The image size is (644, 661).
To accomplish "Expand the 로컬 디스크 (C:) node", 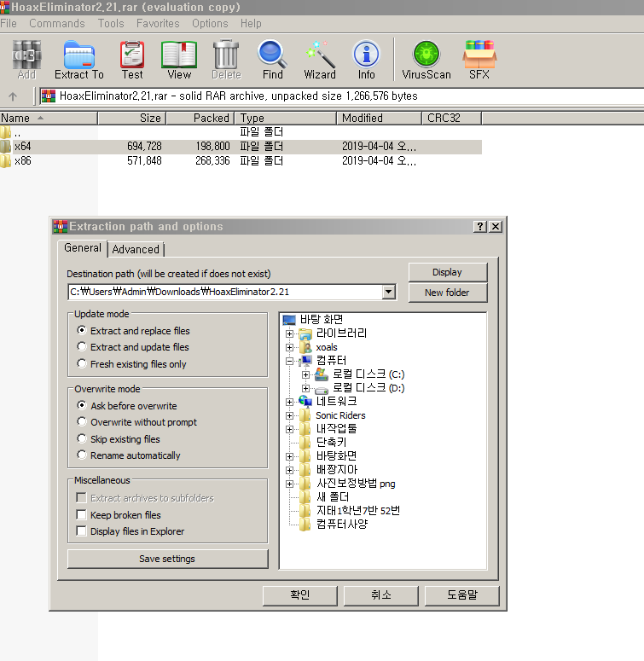I will 306,374.
